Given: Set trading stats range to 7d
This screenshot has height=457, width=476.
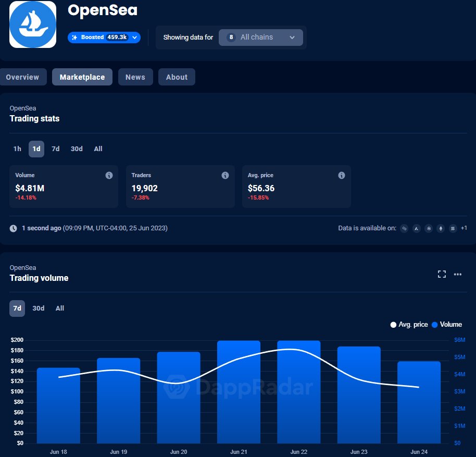Looking at the screenshot, I should pyautogui.click(x=56, y=149).
